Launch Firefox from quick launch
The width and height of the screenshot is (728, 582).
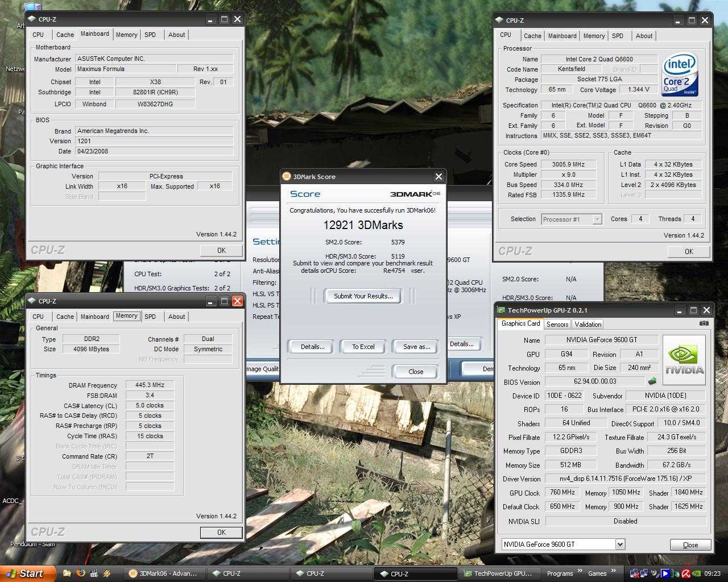(80, 573)
